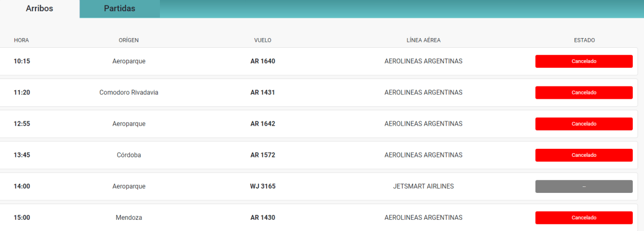Select the 12:55 arrival time
The image size is (644, 231).
pyautogui.click(x=22, y=124)
